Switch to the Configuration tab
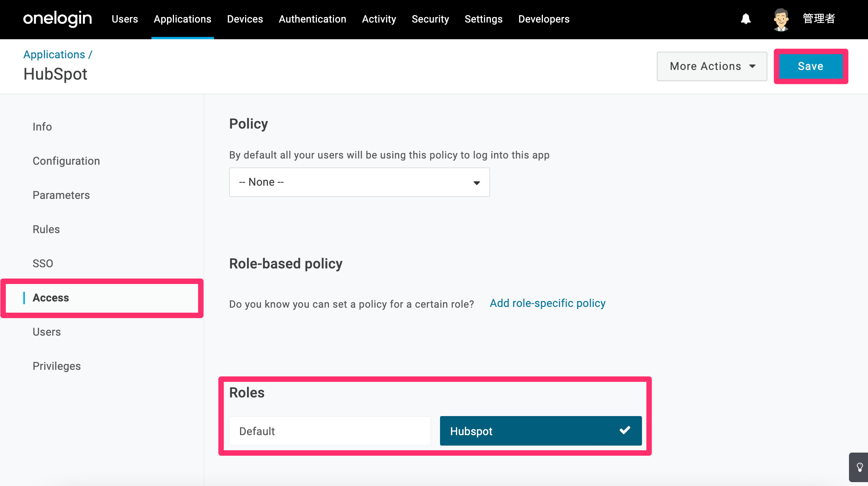Image resolution: width=868 pixels, height=486 pixels. tap(66, 161)
